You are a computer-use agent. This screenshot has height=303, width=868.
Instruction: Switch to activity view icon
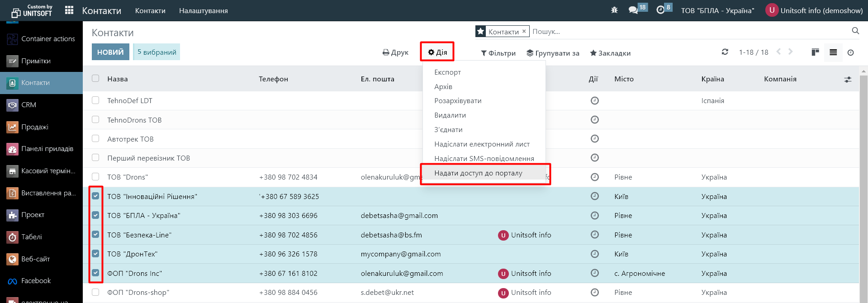coord(850,52)
